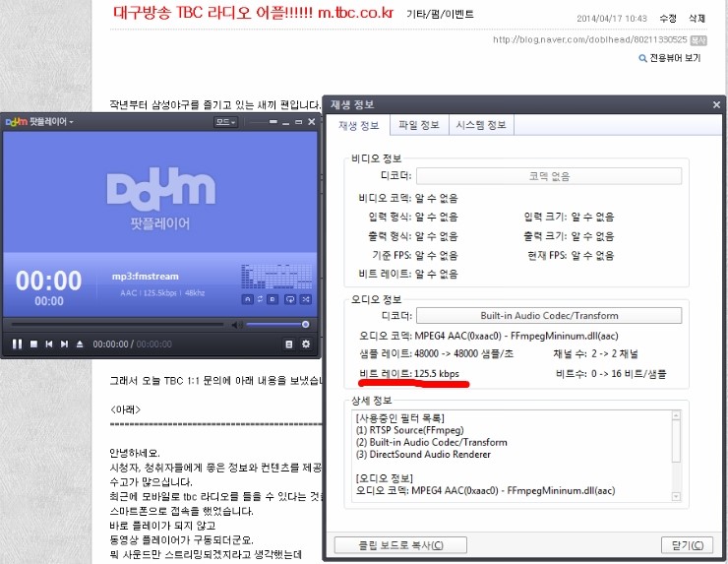The height and width of the screenshot is (564, 728).
Task: Click the (1) RTSP Source(FFmpeg) line
Action: click(409, 430)
